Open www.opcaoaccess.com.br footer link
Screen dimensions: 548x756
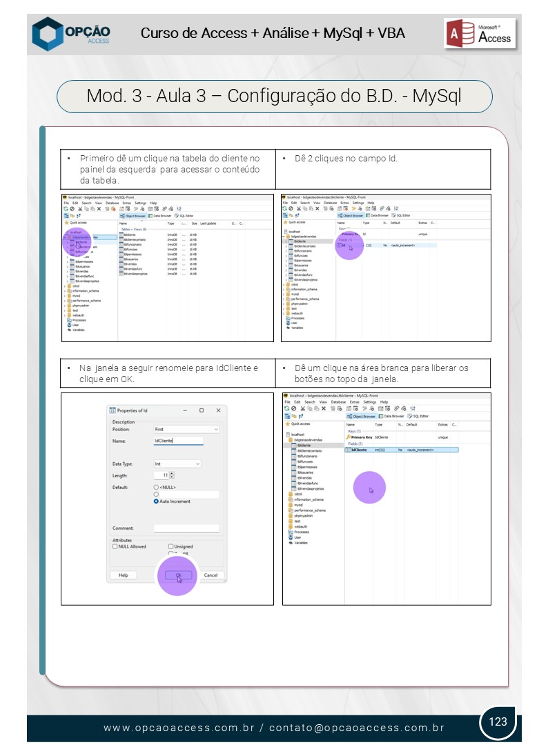pos(179,728)
